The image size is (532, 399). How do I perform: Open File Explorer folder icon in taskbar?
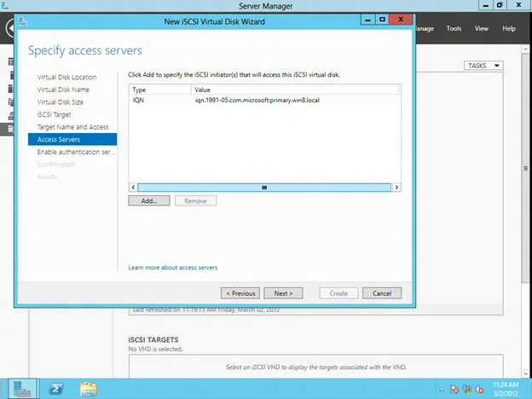tap(88, 389)
